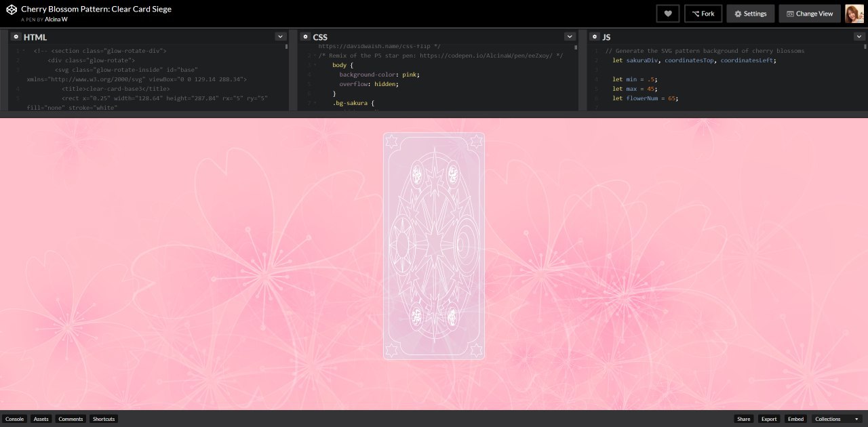This screenshot has height=427, width=868.
Task: Open the JS panel settings gear
Action: pyautogui.click(x=594, y=37)
